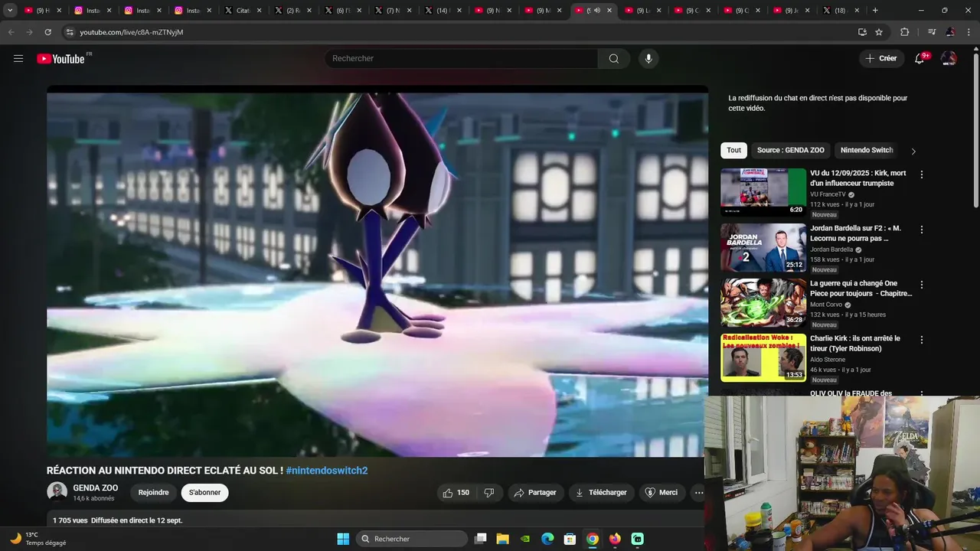Open options menu for Jordan Bardella video
The height and width of the screenshot is (551, 980).
coord(922,230)
